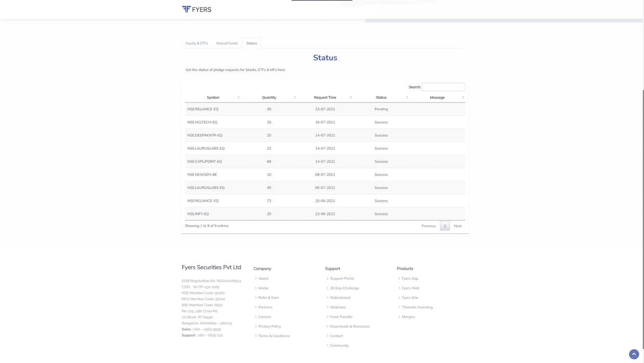
Task: Open the Equity & ETFs tab
Action: pos(197,43)
